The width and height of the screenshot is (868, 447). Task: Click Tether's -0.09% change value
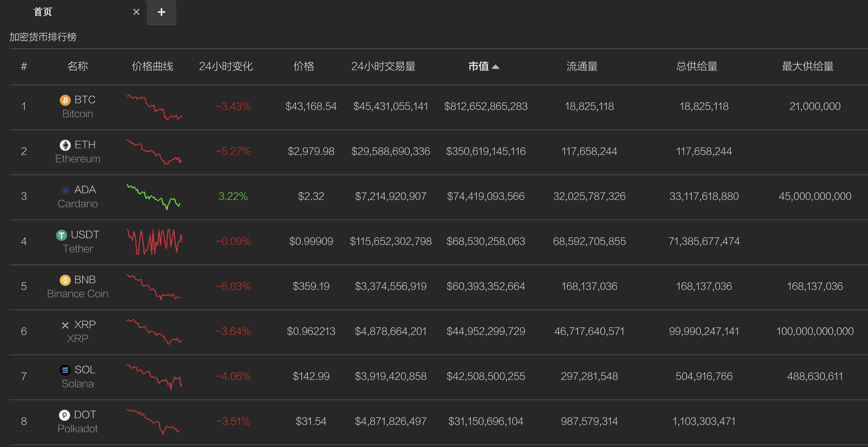pyautogui.click(x=233, y=242)
